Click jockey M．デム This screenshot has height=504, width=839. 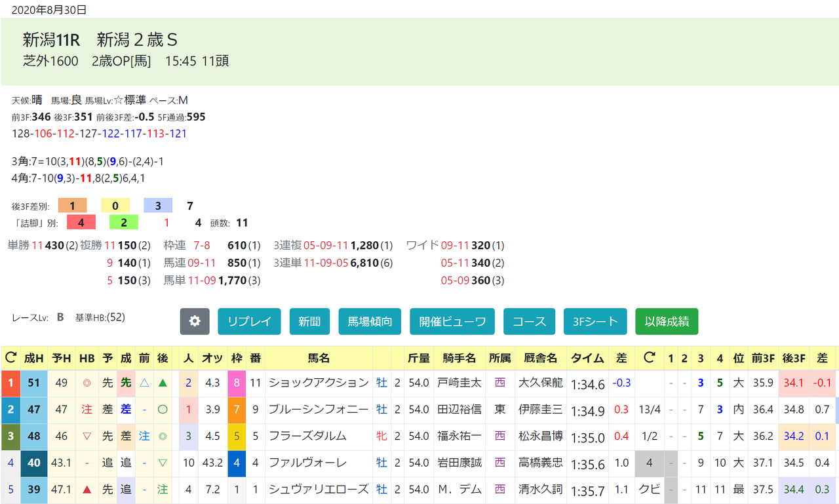[x=459, y=490]
